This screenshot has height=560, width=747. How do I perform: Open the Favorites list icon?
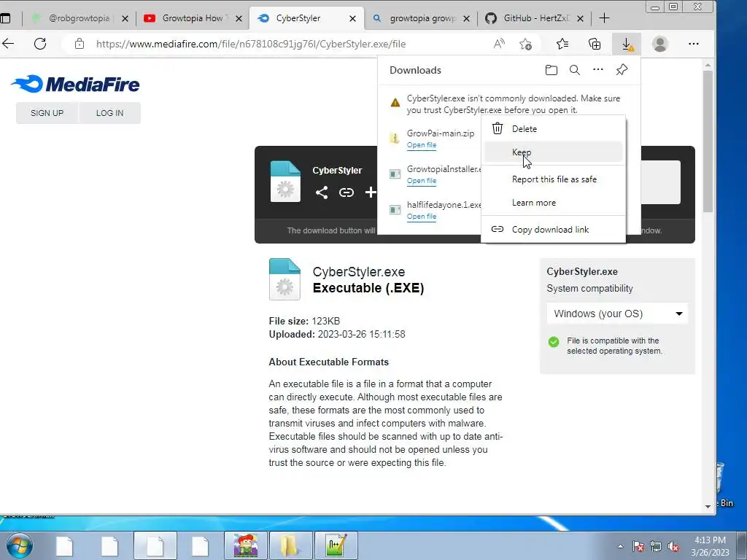(x=562, y=44)
